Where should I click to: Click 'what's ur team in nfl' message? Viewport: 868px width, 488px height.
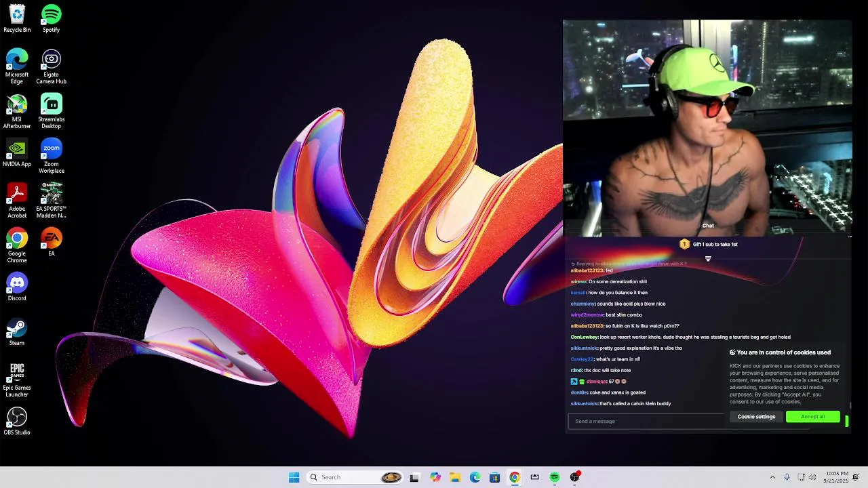pyautogui.click(x=618, y=359)
